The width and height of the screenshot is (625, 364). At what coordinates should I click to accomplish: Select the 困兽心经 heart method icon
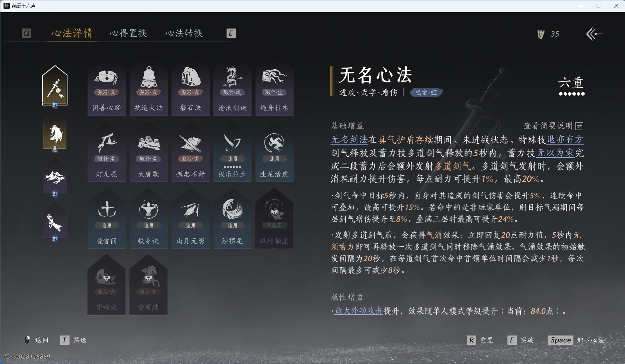point(106,89)
